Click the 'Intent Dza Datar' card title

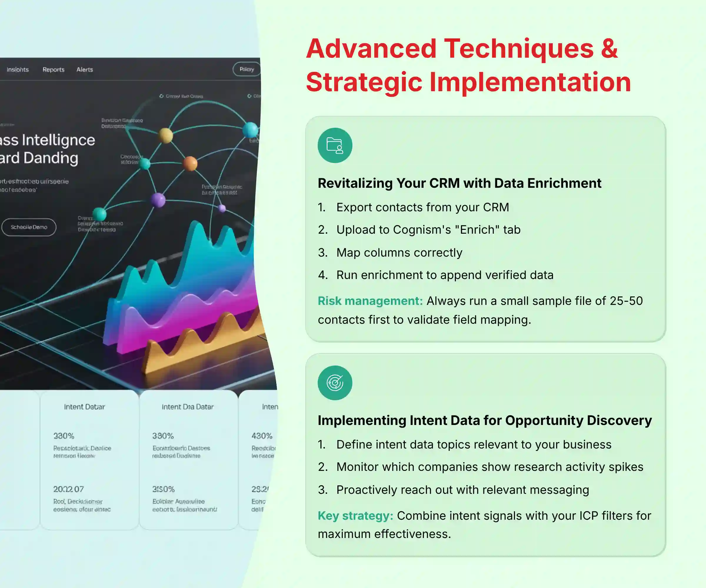(188, 407)
